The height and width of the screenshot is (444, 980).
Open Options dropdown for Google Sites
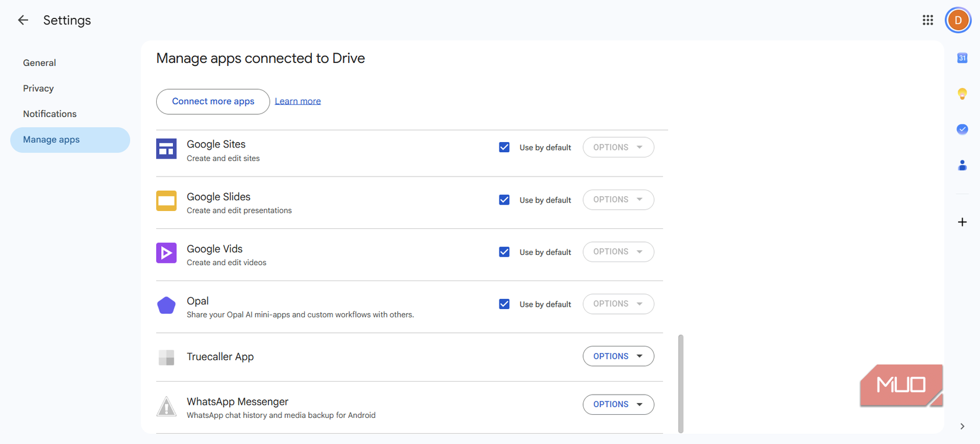tap(618, 147)
